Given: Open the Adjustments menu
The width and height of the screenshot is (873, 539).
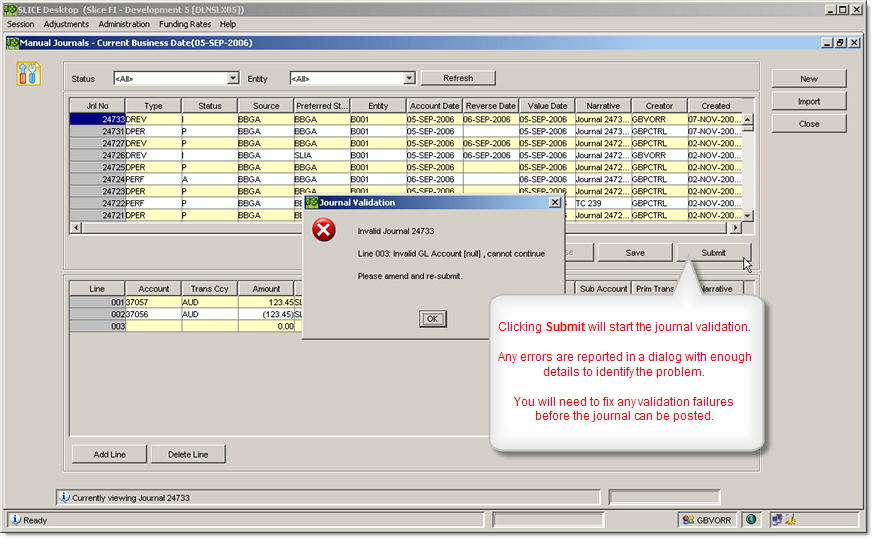Looking at the screenshot, I should click(x=66, y=24).
